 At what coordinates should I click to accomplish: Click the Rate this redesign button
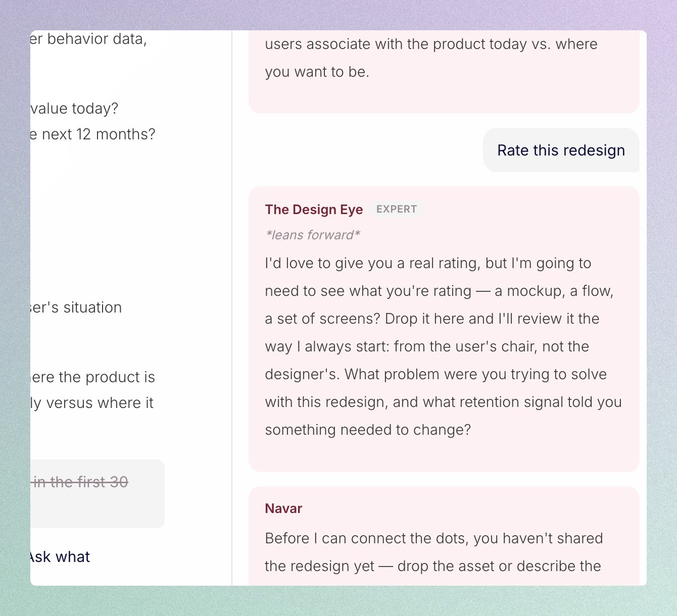coord(561,150)
